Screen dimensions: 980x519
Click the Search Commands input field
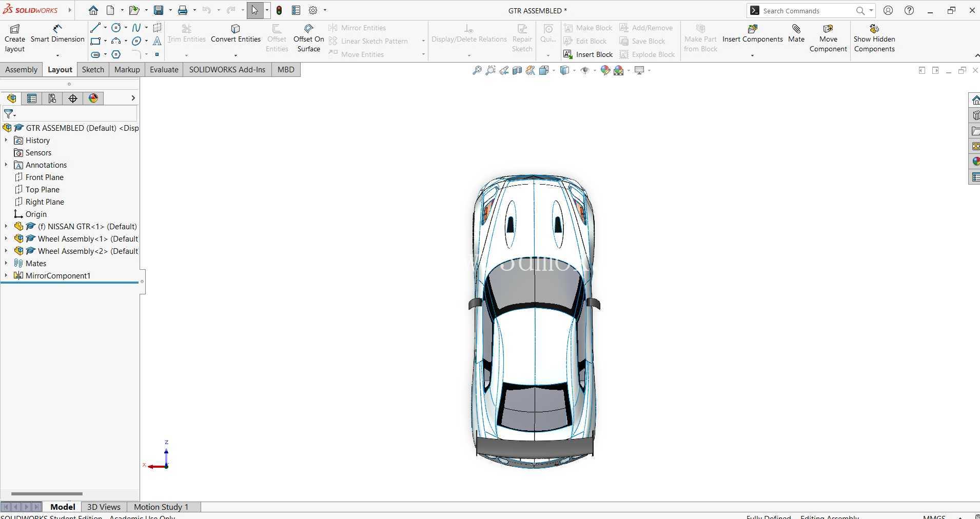(x=807, y=11)
